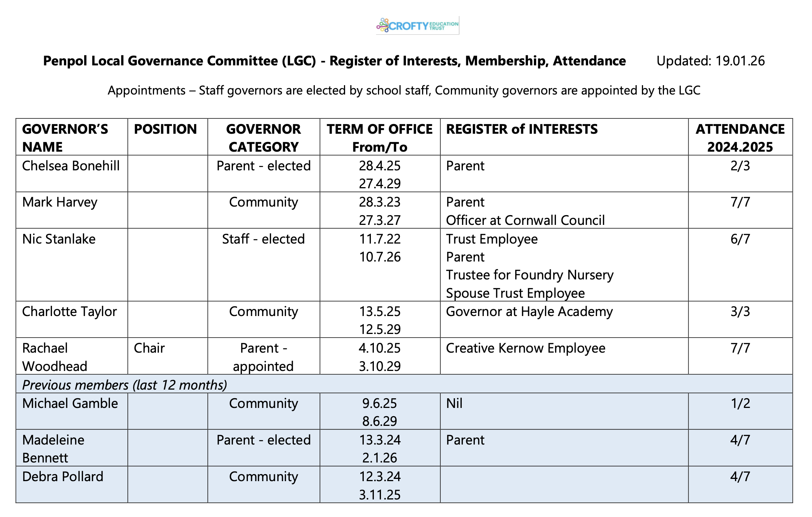Image resolution: width=812 pixels, height=517 pixels.
Task: Click the Crofty Education Trust logo
Action: (417, 25)
